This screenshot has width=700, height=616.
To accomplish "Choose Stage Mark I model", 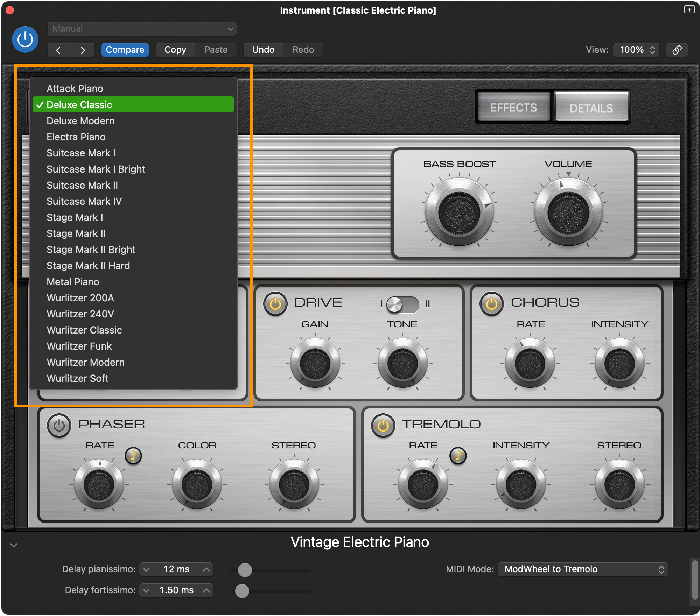I will tap(133, 217).
